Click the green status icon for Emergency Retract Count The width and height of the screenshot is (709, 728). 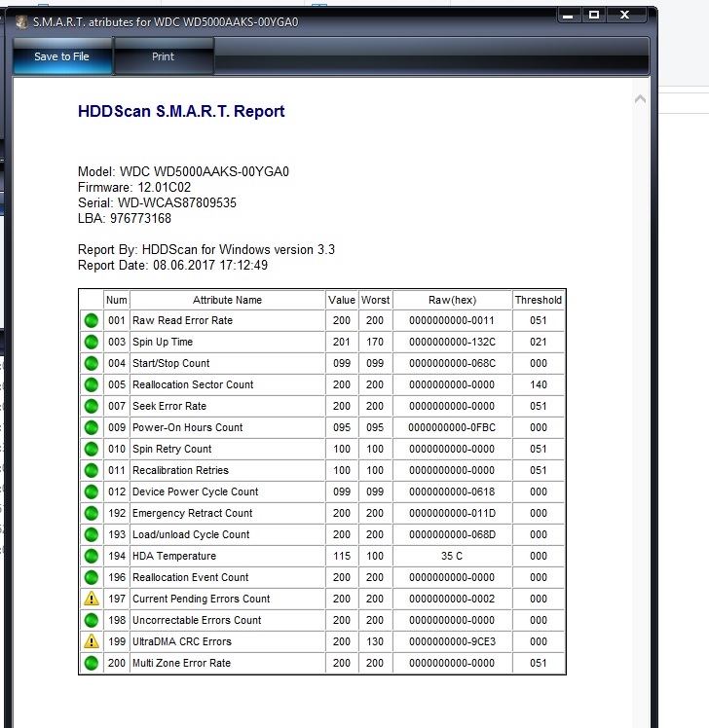[92, 513]
